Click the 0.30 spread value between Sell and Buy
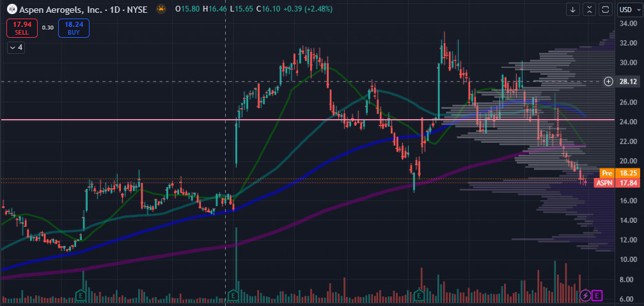 pos(48,28)
